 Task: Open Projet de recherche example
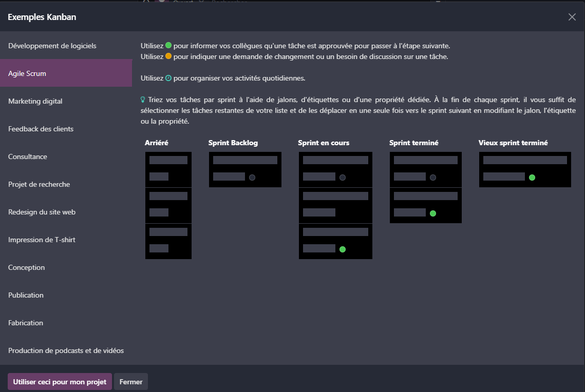(x=39, y=184)
